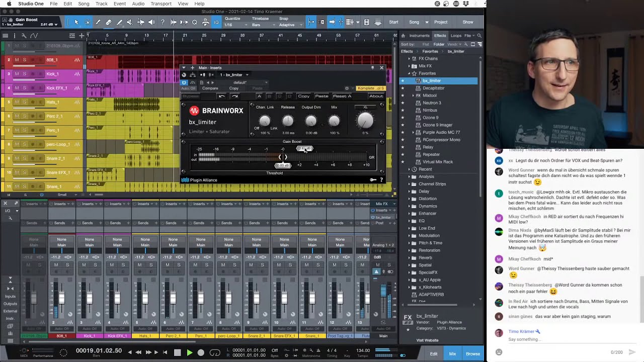The image size is (644, 362).
Task: Click the bx_limiter redo arrow
Action: tap(234, 96)
